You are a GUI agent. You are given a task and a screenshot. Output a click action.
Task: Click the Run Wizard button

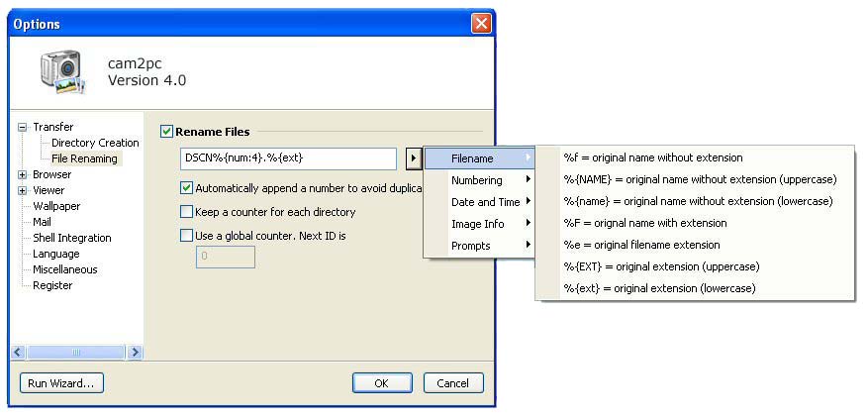point(61,383)
